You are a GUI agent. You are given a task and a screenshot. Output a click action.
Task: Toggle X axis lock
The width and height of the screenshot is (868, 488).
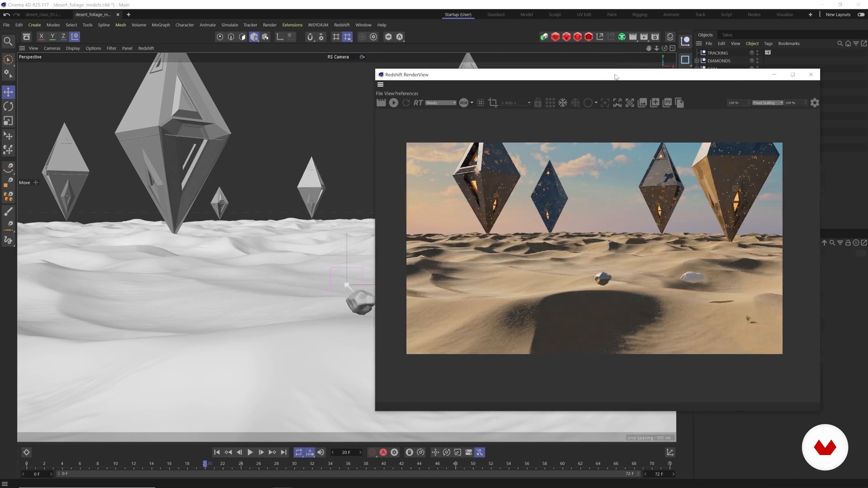pos(41,36)
